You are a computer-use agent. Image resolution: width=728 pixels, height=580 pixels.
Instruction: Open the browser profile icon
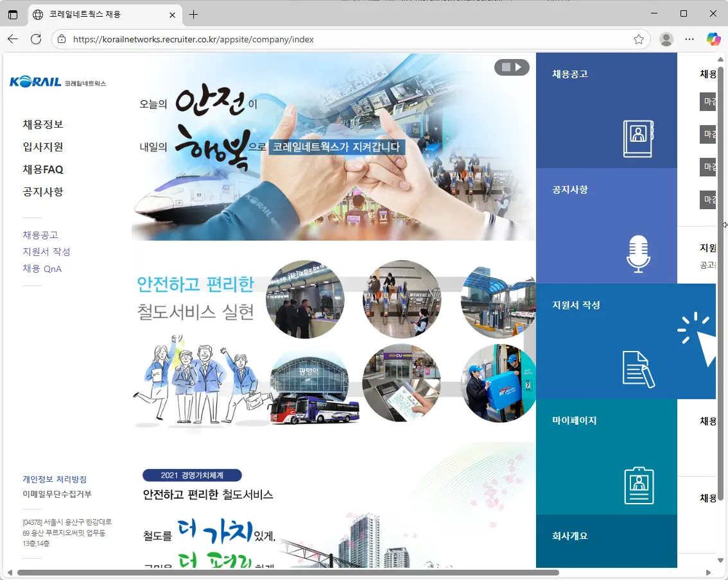click(x=666, y=39)
